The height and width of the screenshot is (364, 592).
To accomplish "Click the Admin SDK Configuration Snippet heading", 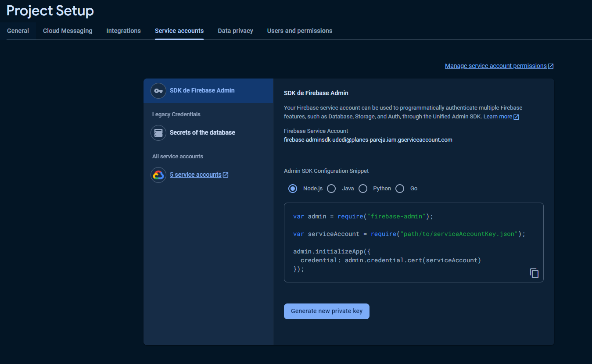I will 326,171.
